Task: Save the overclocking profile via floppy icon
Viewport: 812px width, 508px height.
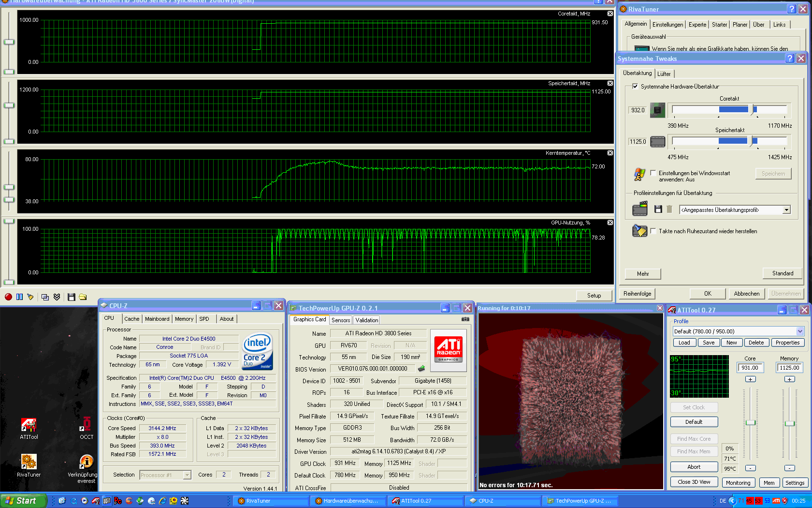Action: tap(658, 209)
